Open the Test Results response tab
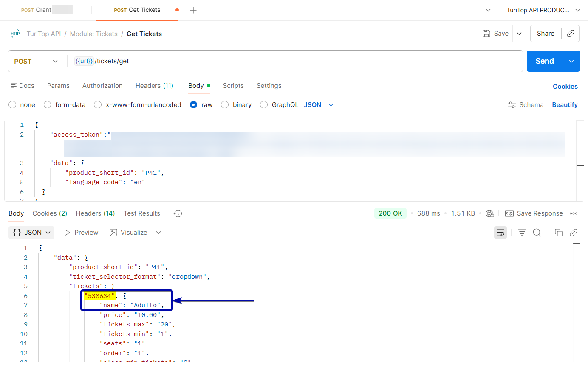 point(142,213)
